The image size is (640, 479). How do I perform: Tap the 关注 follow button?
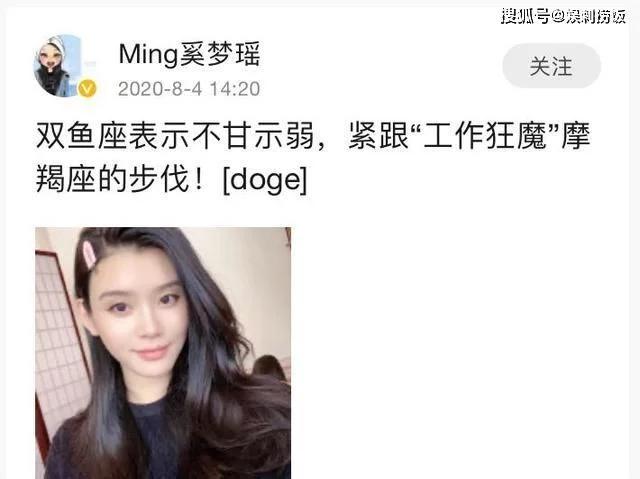(x=551, y=66)
